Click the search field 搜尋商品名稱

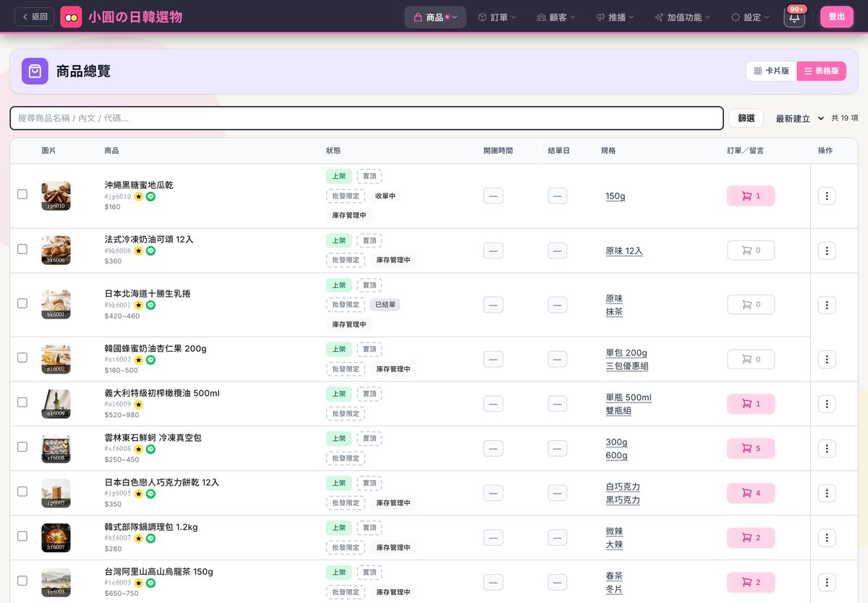367,118
